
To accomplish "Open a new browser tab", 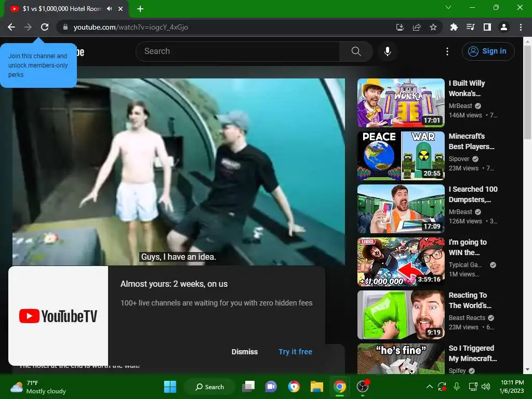I will click(x=140, y=9).
